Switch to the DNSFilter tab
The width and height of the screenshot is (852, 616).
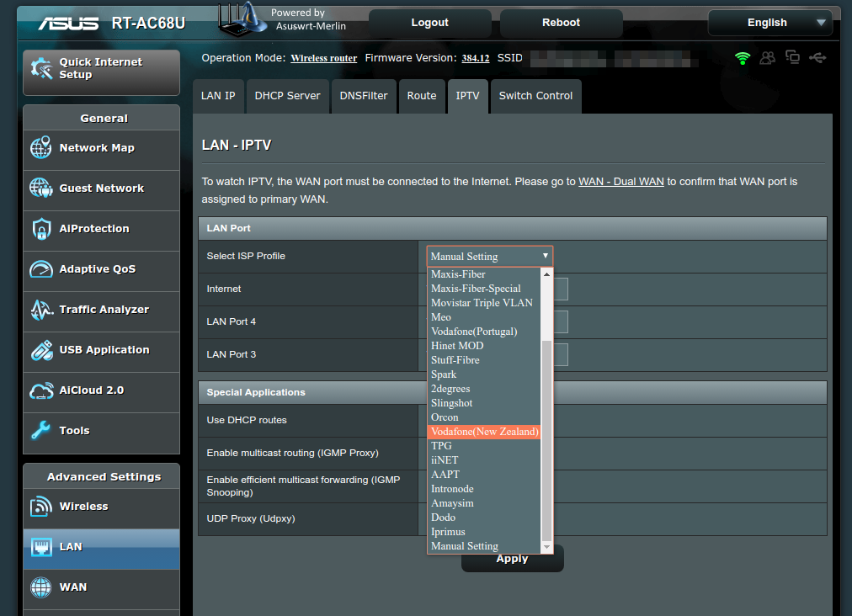(x=364, y=96)
